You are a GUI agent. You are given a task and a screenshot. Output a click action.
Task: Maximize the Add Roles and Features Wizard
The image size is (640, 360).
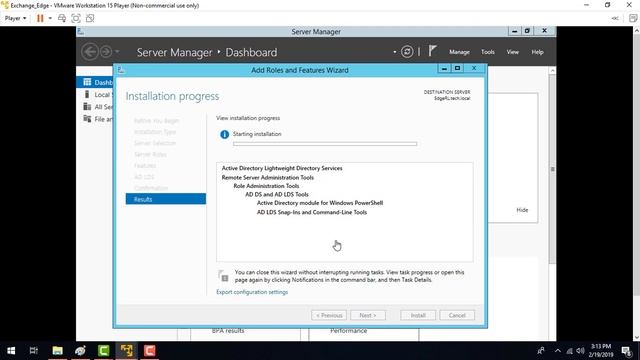(x=458, y=69)
